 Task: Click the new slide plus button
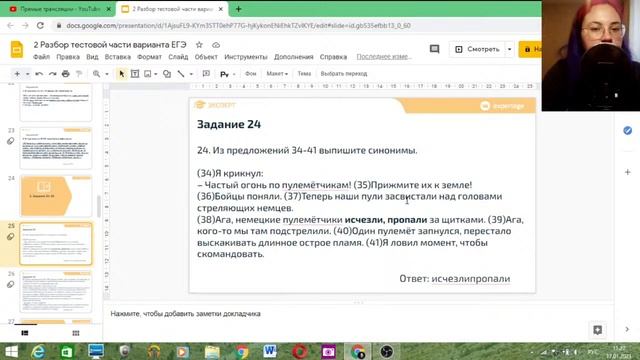tap(17, 74)
